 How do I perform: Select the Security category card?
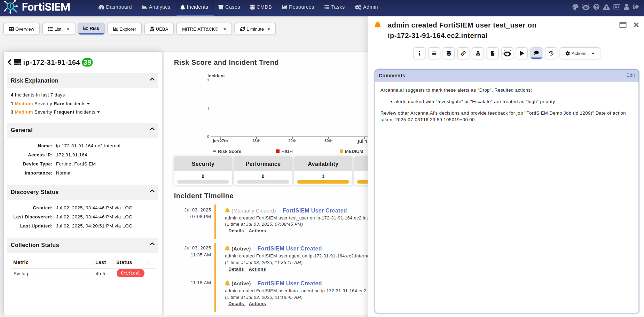[x=203, y=171]
